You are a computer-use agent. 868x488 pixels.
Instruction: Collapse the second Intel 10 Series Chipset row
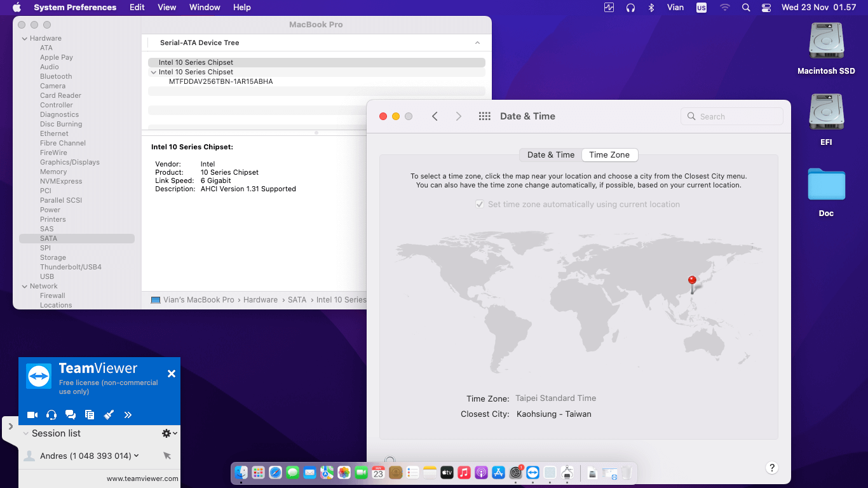click(x=153, y=72)
